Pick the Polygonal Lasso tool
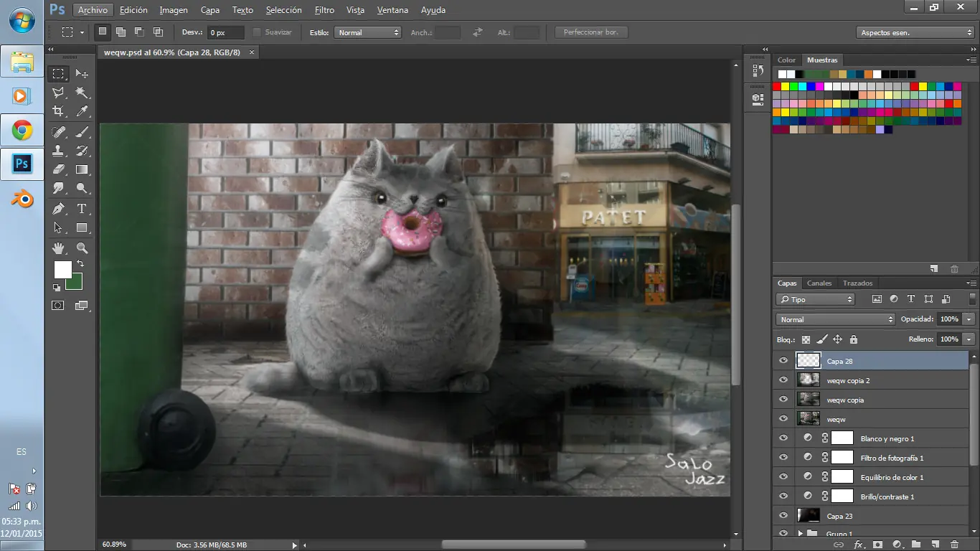This screenshot has height=551, width=980. pyautogui.click(x=59, y=93)
